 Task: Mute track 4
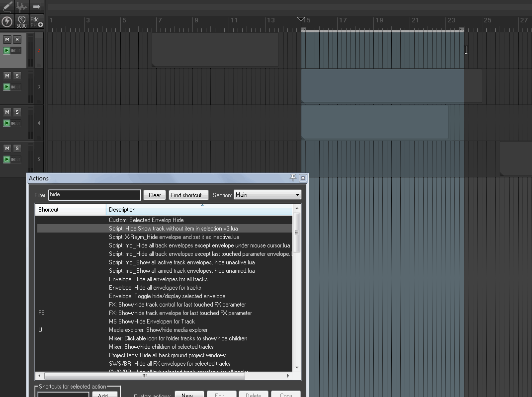[7, 112]
